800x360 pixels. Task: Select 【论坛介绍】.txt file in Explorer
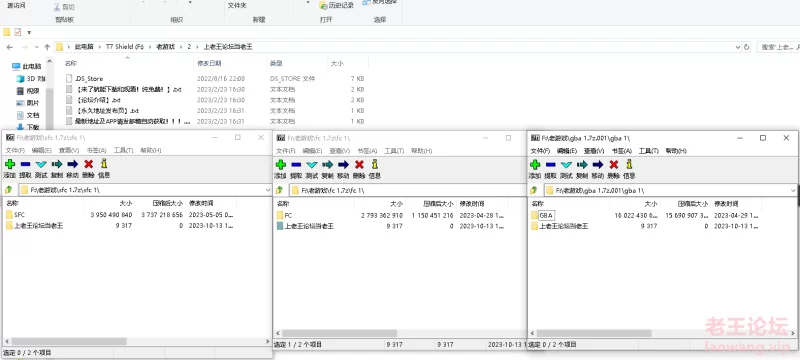(93, 100)
